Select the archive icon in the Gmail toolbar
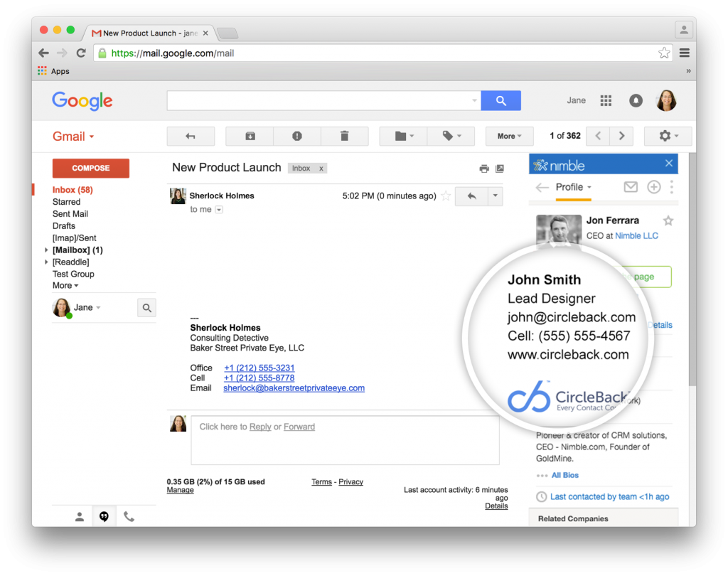Image resolution: width=728 pixels, height=576 pixels. pos(249,136)
